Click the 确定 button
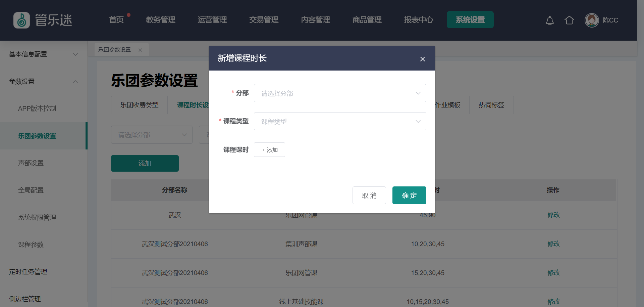 click(x=409, y=195)
